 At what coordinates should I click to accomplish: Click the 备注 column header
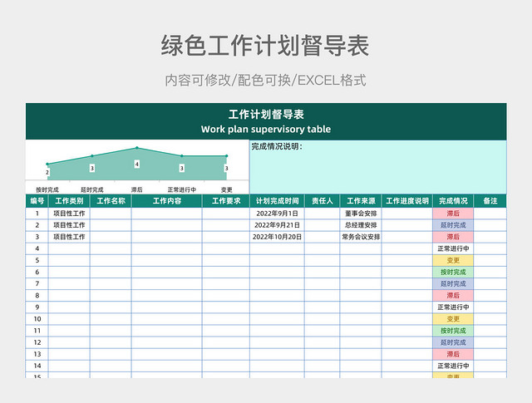490,201
